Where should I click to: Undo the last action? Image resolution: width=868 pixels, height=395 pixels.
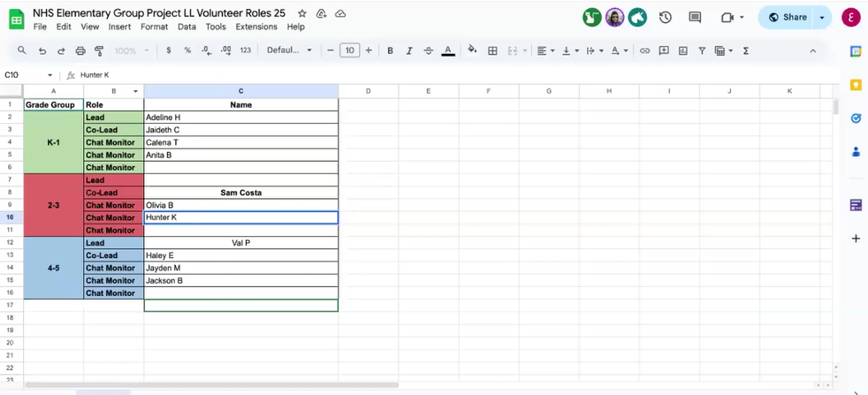coord(42,50)
